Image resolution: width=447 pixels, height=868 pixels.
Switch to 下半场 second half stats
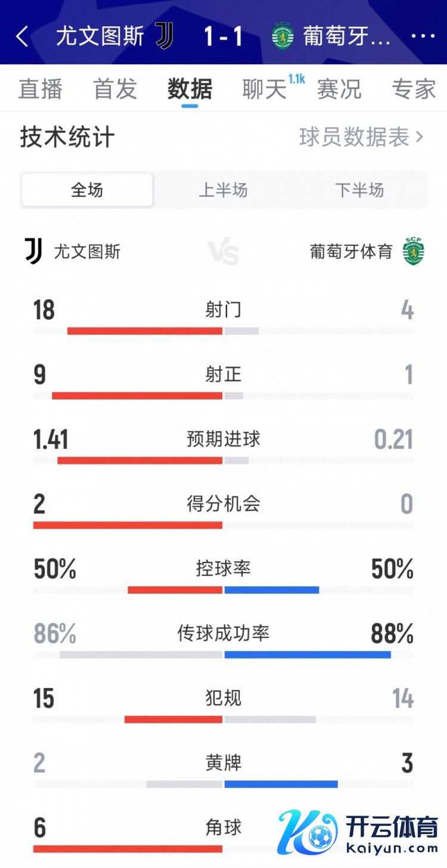click(x=359, y=190)
